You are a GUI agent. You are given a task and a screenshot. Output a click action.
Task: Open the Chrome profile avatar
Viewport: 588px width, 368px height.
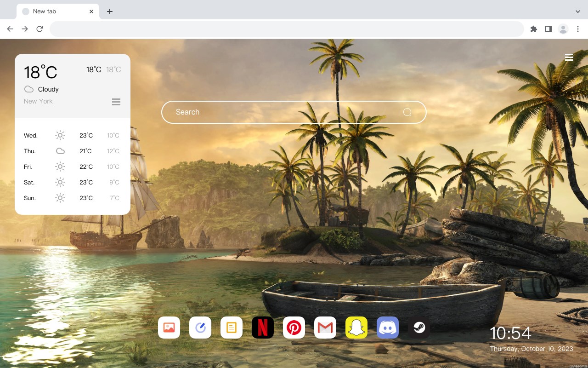[x=563, y=29]
